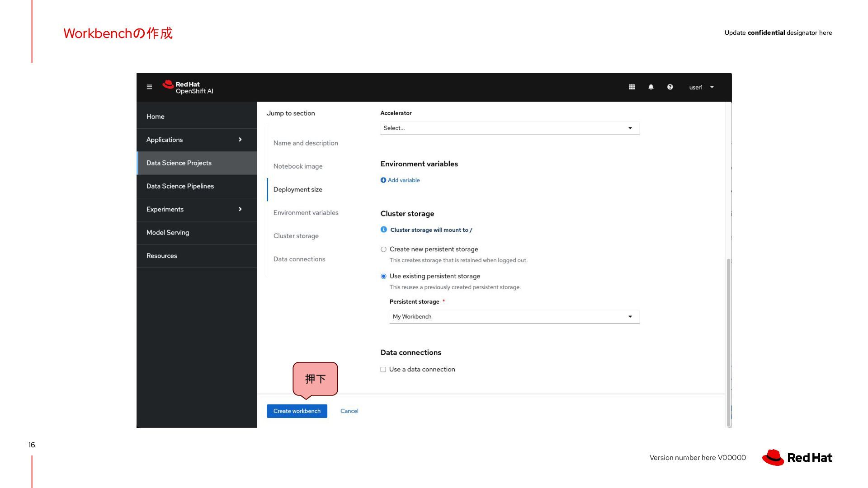Viewport: 868px width, 488px height.
Task: Open Data Science Pipelines
Action: [197, 186]
